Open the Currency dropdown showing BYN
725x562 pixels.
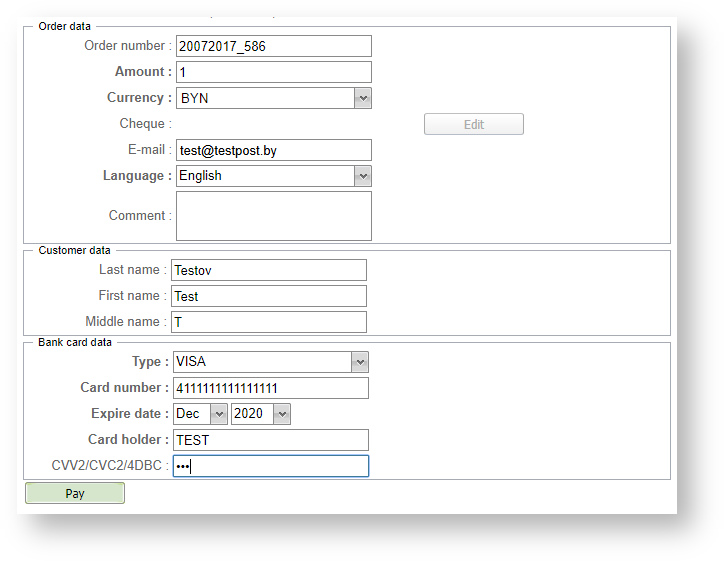click(273, 98)
